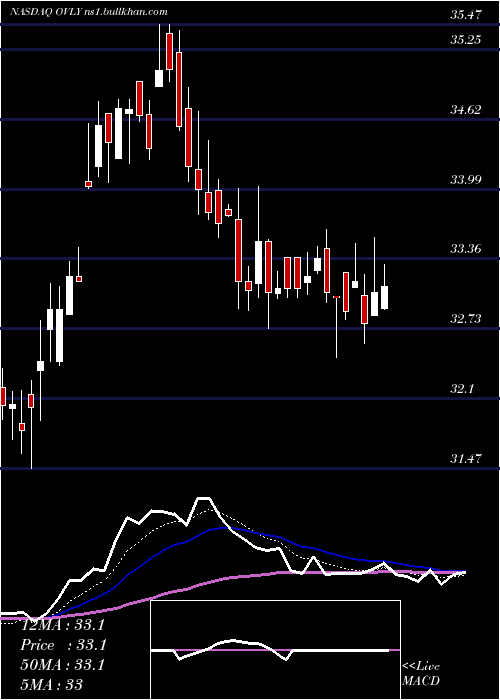Click the 33.99 price axis label
500x700 pixels.
466,180
